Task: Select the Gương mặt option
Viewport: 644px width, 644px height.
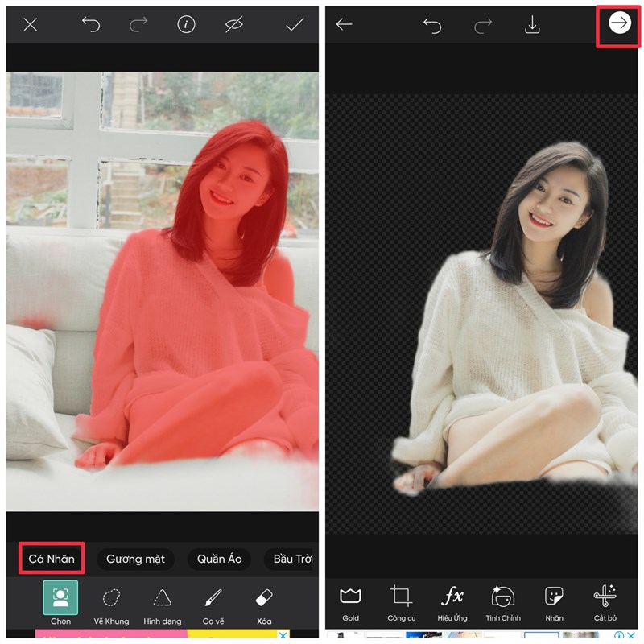Action: pos(135,559)
